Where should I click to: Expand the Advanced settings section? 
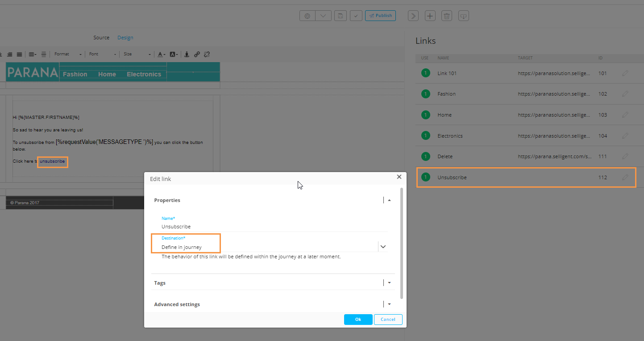click(389, 304)
